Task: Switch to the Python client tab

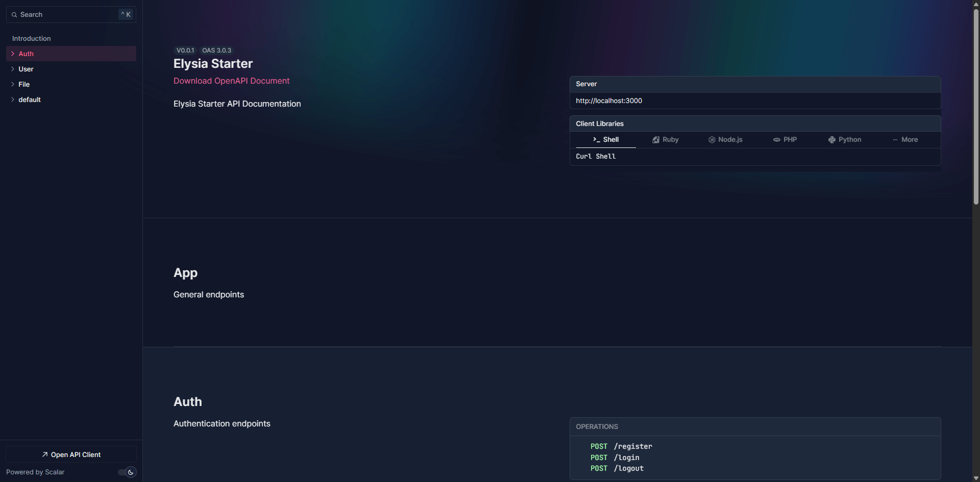Action: click(x=845, y=140)
